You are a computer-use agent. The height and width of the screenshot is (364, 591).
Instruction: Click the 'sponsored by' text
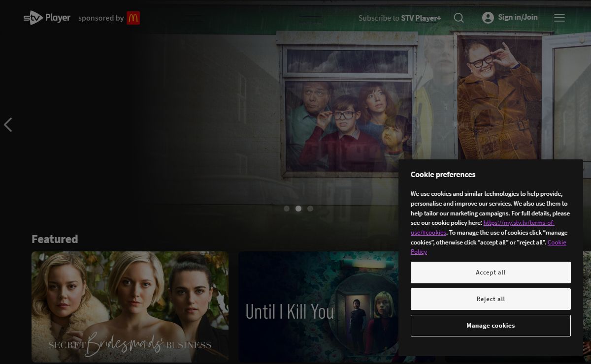[x=101, y=18]
